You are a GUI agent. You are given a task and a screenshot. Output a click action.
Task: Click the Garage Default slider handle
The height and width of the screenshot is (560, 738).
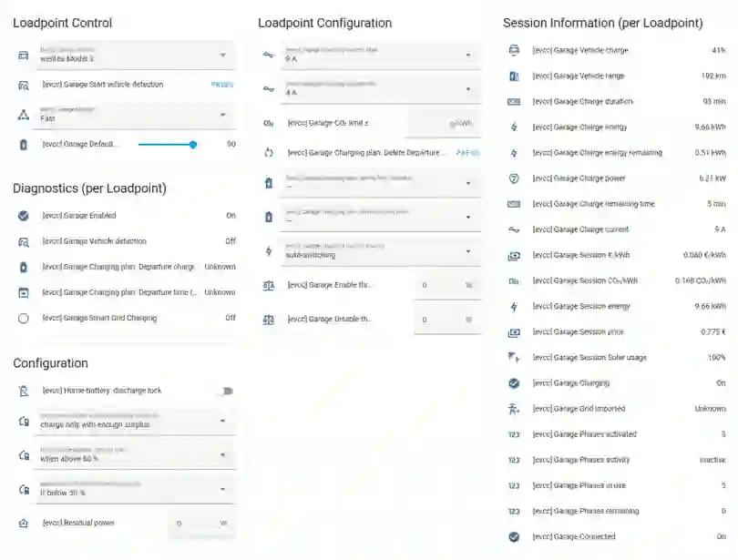[193, 145]
